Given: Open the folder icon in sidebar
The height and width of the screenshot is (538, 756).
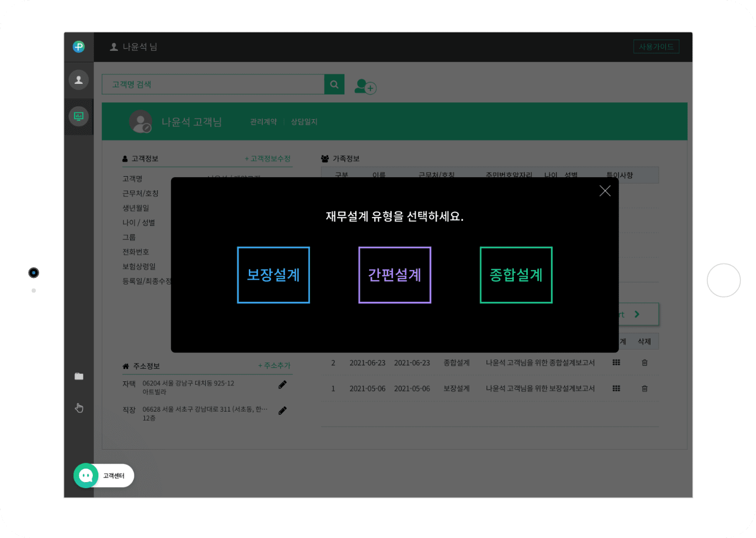Looking at the screenshot, I should 79,376.
